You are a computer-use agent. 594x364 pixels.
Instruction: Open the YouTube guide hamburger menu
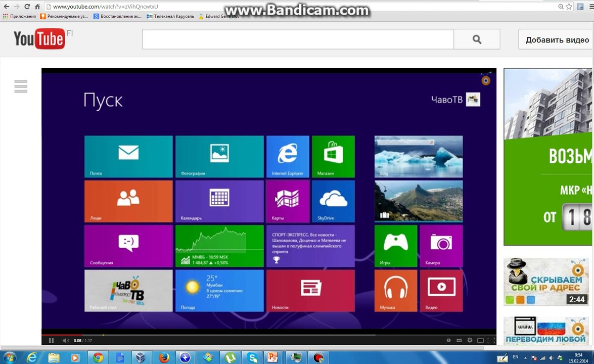pyautogui.click(x=21, y=86)
